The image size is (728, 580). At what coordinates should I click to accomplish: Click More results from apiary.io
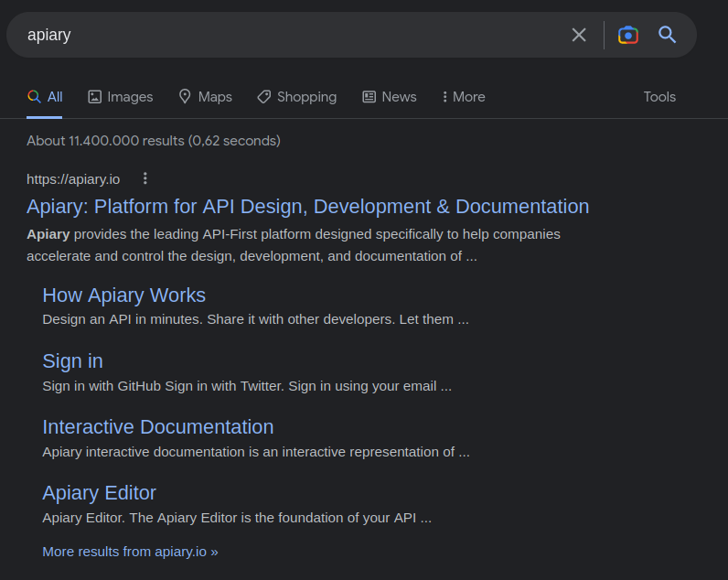(130, 552)
